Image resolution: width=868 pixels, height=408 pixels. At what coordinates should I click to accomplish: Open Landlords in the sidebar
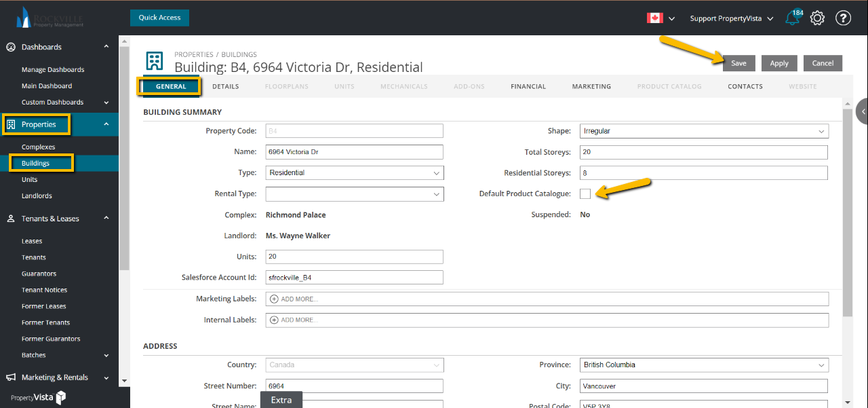point(37,196)
